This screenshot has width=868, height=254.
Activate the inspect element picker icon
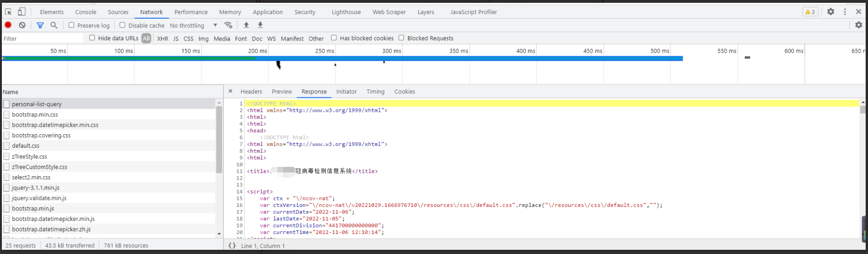point(8,12)
